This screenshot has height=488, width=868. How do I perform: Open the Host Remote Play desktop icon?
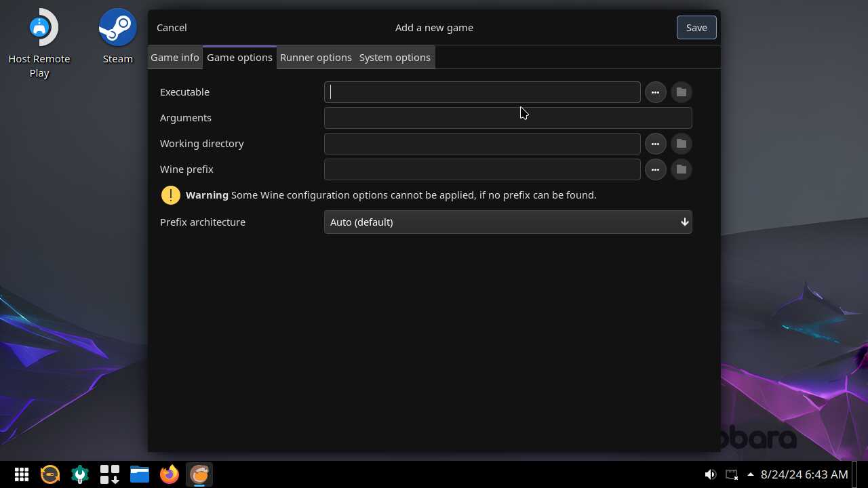click(x=39, y=43)
